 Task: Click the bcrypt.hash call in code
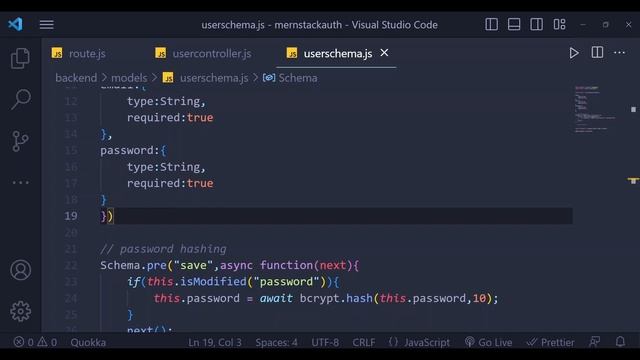point(336,298)
